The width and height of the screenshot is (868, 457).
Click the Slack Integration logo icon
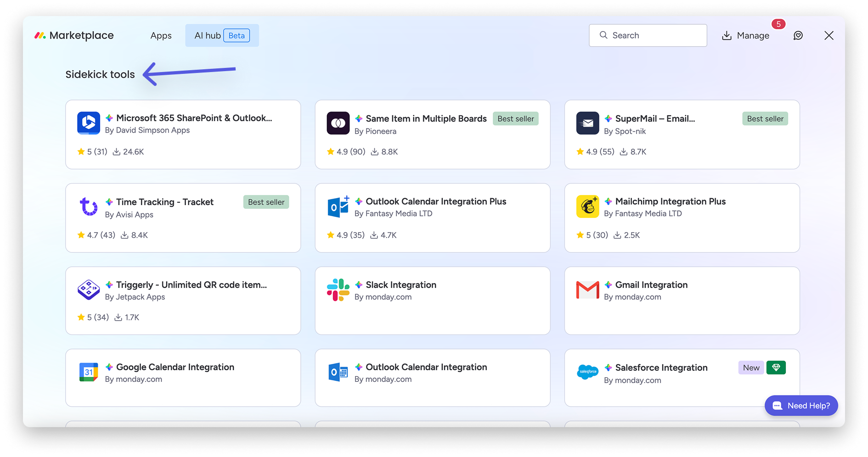point(338,290)
